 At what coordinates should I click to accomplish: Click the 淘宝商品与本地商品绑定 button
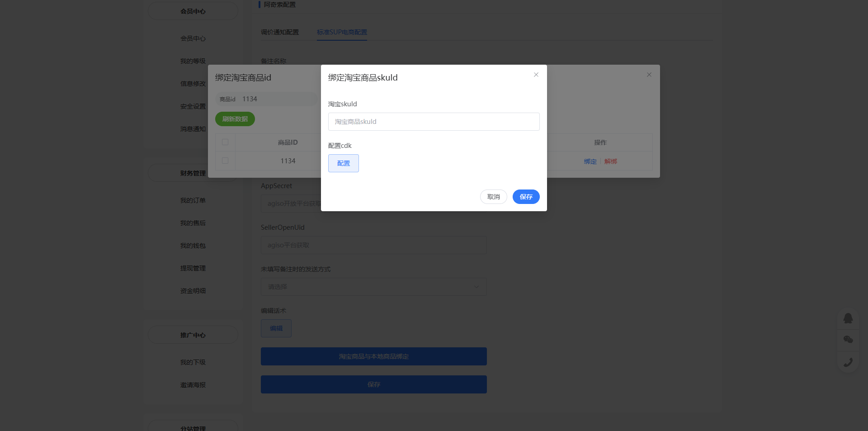pyautogui.click(x=374, y=356)
